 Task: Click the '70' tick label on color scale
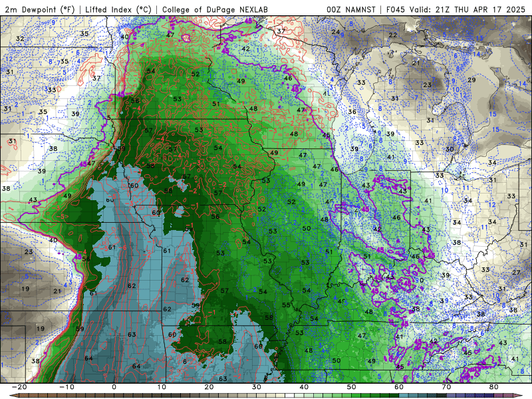(x=446, y=387)
